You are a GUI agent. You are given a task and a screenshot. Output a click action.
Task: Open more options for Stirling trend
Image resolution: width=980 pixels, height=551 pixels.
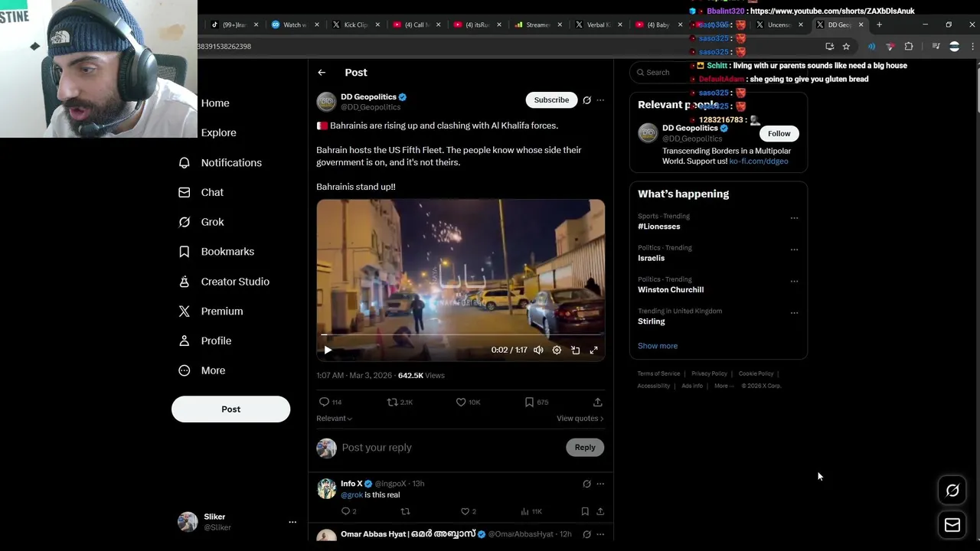click(x=794, y=313)
